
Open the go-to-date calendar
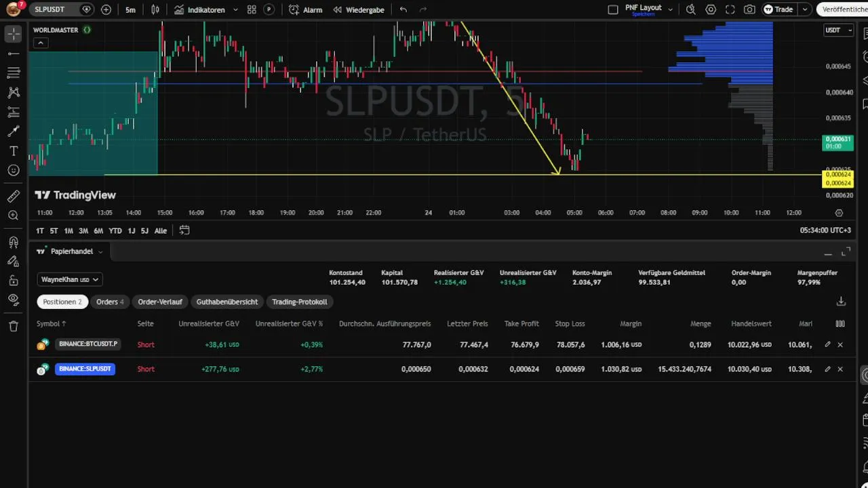click(184, 230)
